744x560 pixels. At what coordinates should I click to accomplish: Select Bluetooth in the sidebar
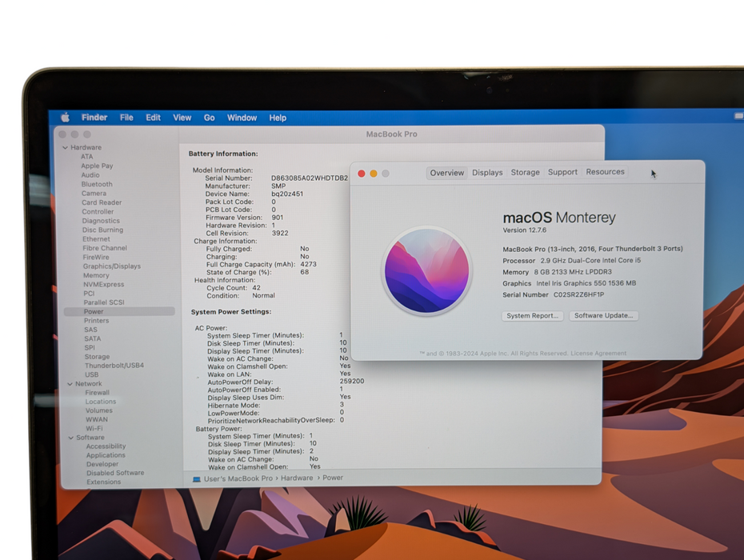tap(97, 184)
